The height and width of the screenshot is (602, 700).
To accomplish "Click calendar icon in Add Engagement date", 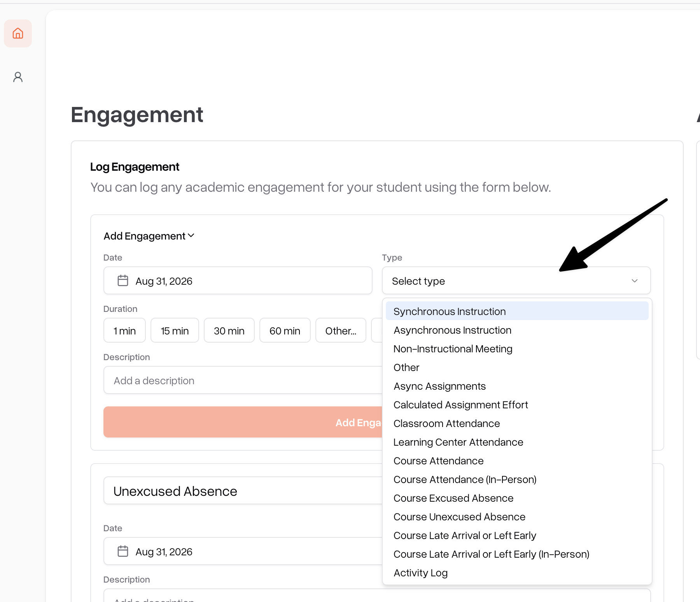I will pos(123,280).
